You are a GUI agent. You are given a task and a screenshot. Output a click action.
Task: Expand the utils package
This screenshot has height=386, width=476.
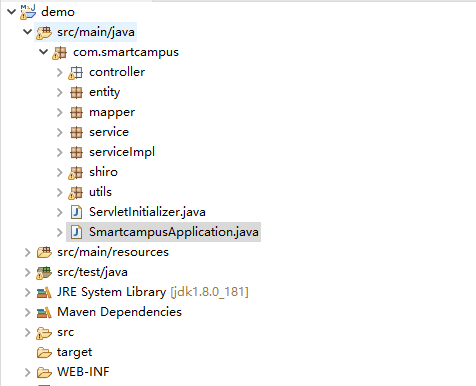pos(60,192)
